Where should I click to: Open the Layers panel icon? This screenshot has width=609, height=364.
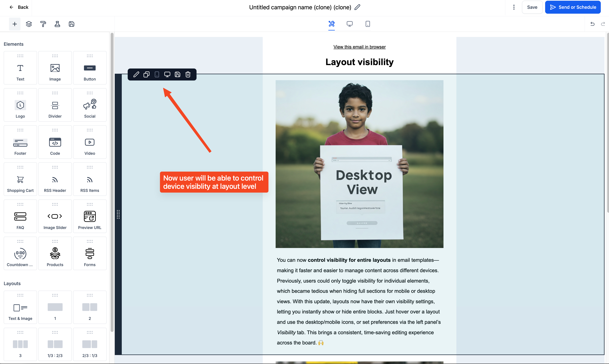coord(29,24)
